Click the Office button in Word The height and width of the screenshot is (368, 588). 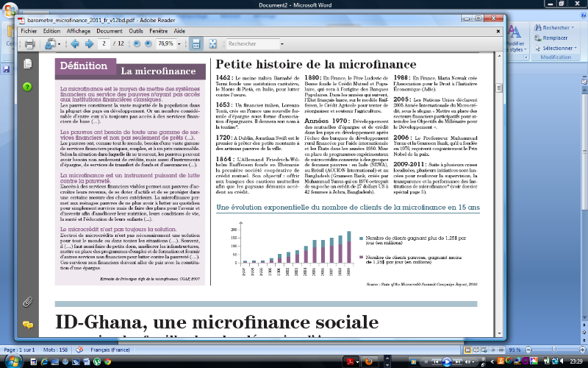point(10,10)
